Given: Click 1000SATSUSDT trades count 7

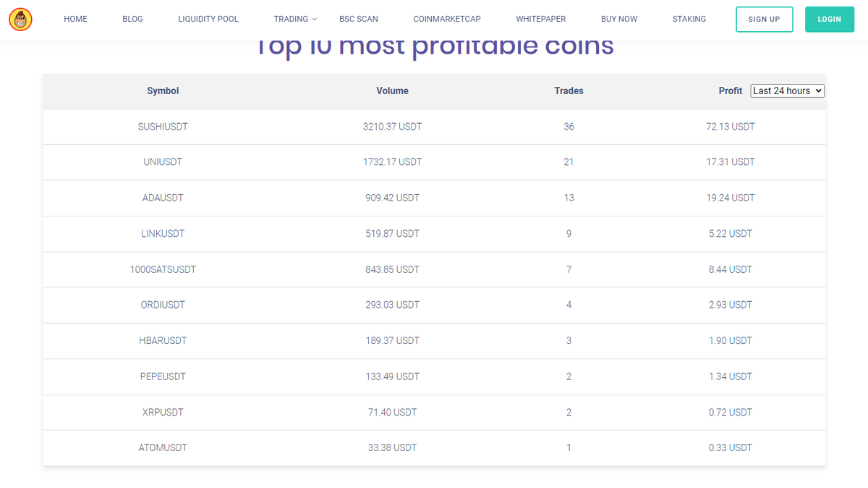Looking at the screenshot, I should pyautogui.click(x=569, y=269).
